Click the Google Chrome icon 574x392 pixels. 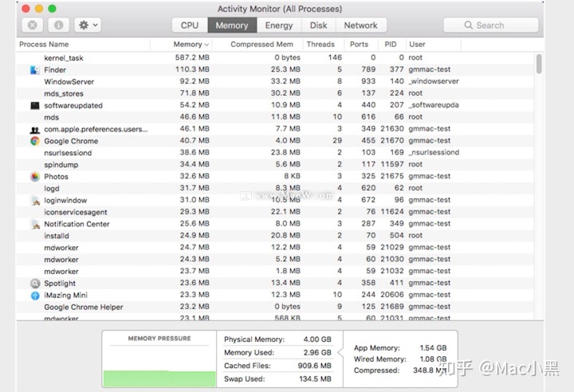tap(35, 141)
